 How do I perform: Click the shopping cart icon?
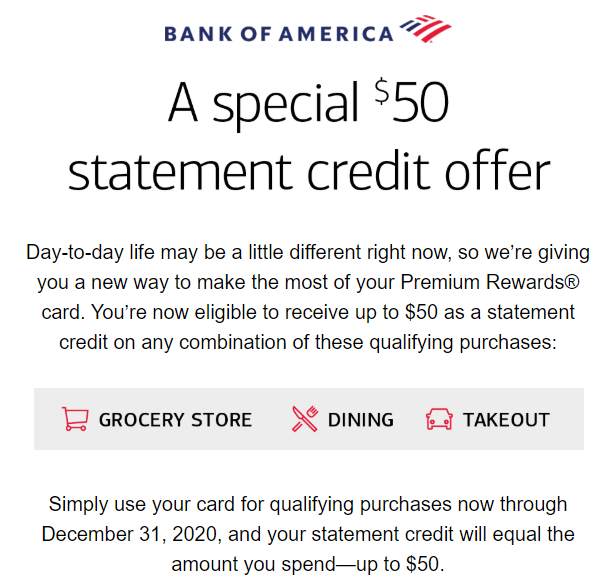coord(75,419)
